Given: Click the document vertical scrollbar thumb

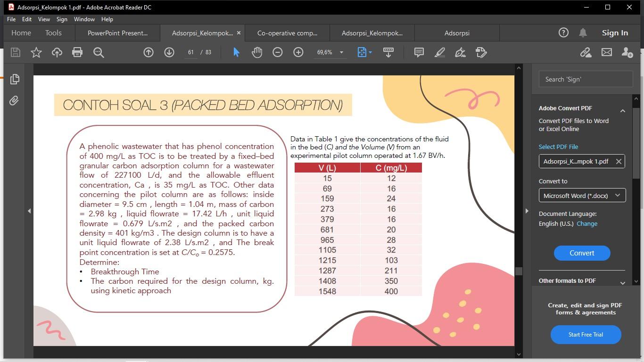Looking at the screenshot, I should (519, 271).
